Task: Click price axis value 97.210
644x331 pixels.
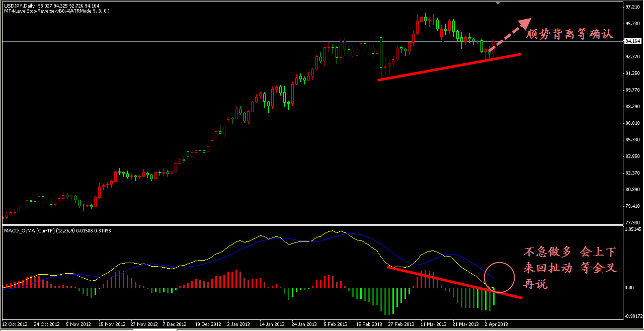Action: point(632,7)
